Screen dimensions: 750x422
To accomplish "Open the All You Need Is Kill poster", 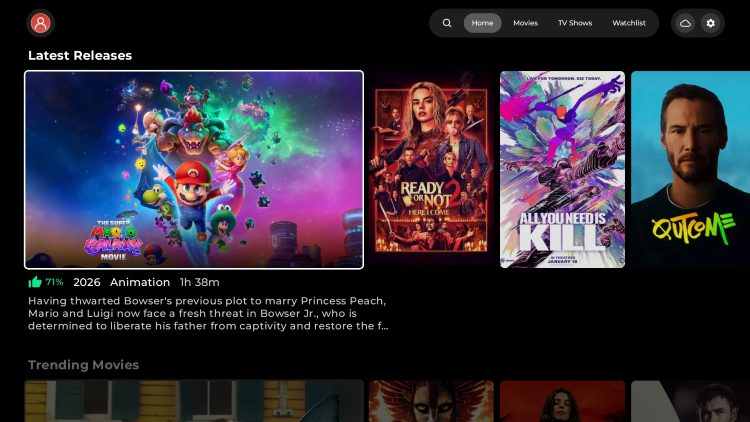I will pyautogui.click(x=562, y=169).
